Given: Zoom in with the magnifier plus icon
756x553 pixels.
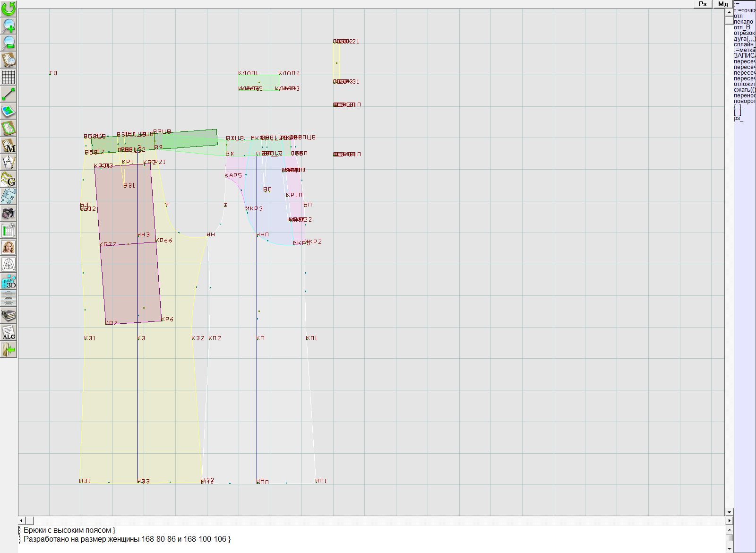Looking at the screenshot, I should pos(9,26).
